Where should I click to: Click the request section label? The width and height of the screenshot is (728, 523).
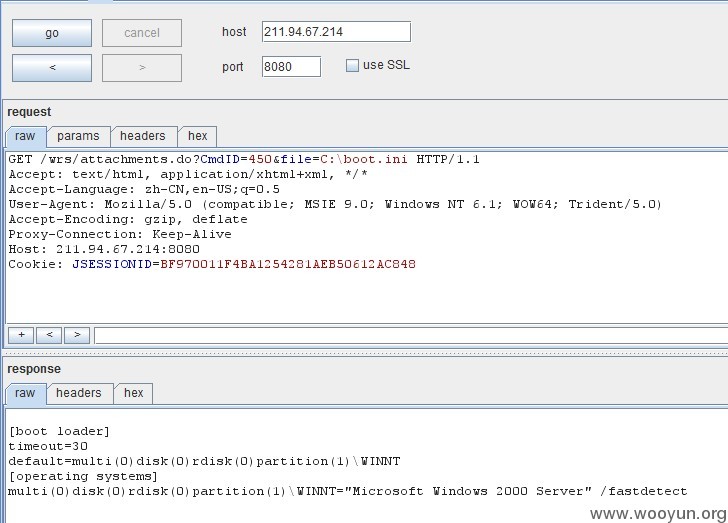(29, 112)
